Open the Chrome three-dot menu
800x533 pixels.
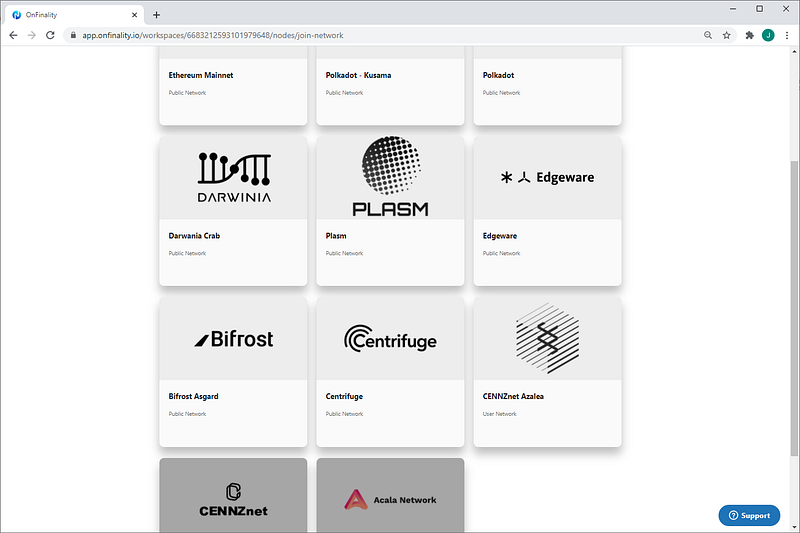pos(787,35)
